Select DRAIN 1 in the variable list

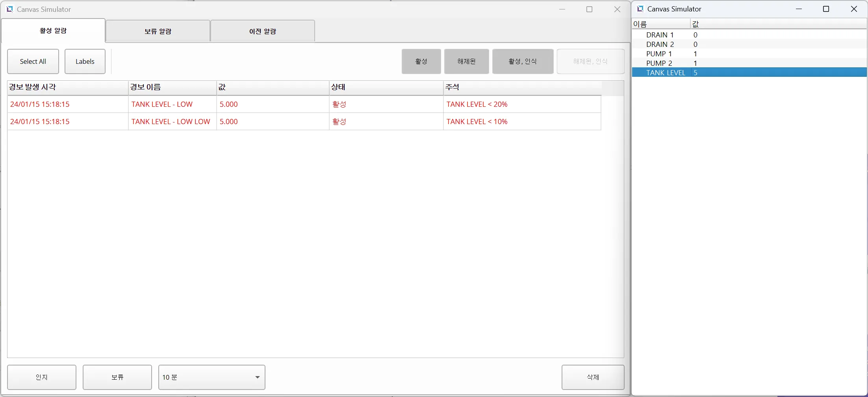pyautogui.click(x=660, y=35)
